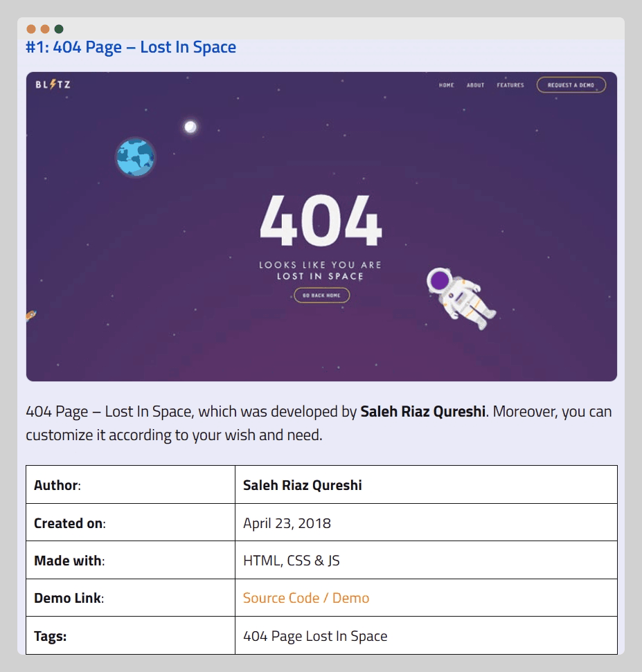Image resolution: width=642 pixels, height=672 pixels.
Task: Click the middle orange window dot
Action: [x=45, y=29]
